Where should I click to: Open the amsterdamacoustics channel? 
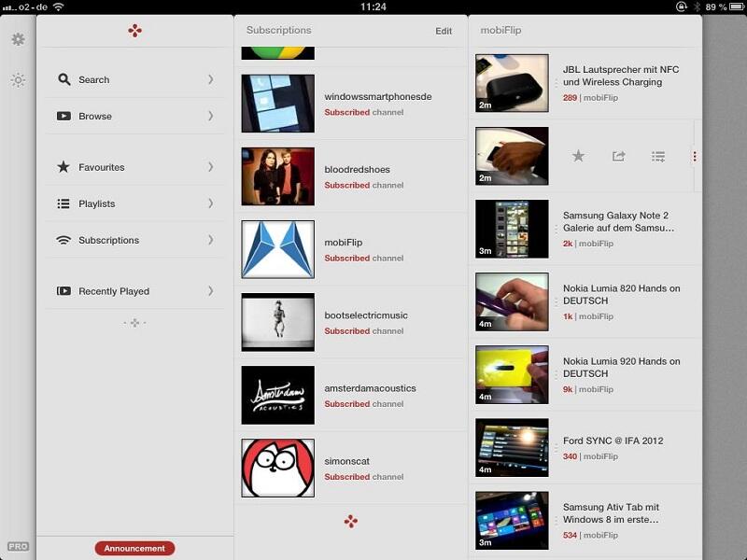351,395
